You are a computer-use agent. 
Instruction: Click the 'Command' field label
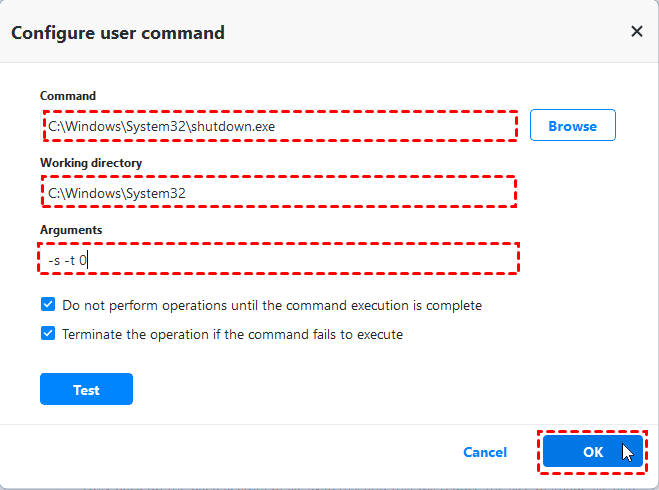68,96
